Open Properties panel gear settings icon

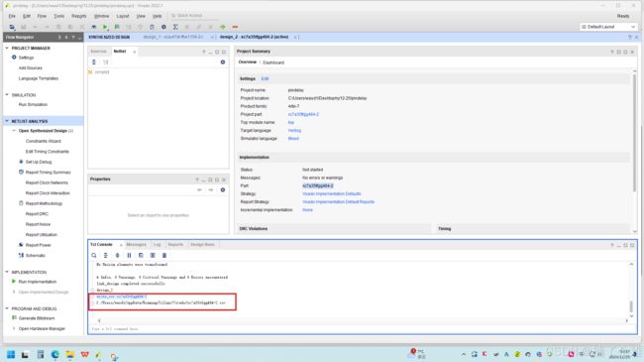223,190
